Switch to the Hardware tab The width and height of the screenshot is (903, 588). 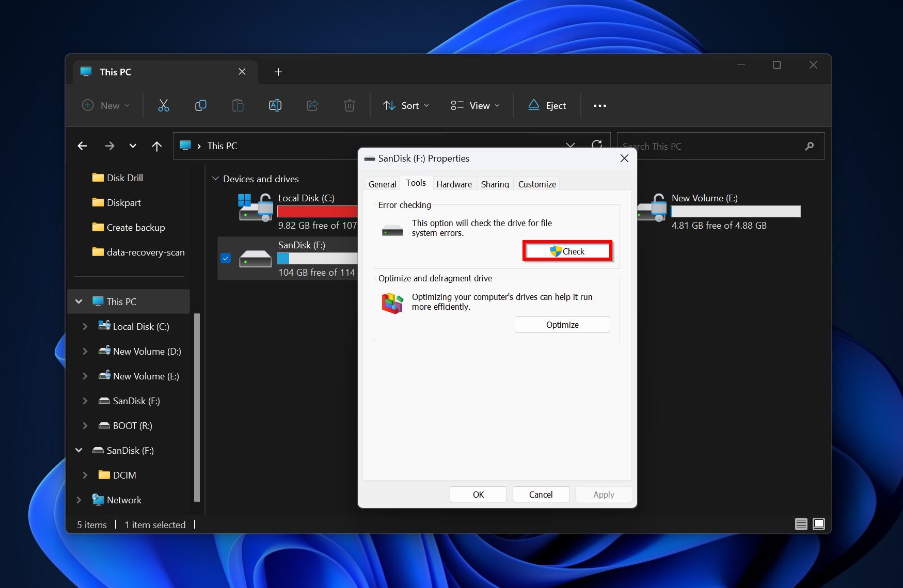(454, 184)
